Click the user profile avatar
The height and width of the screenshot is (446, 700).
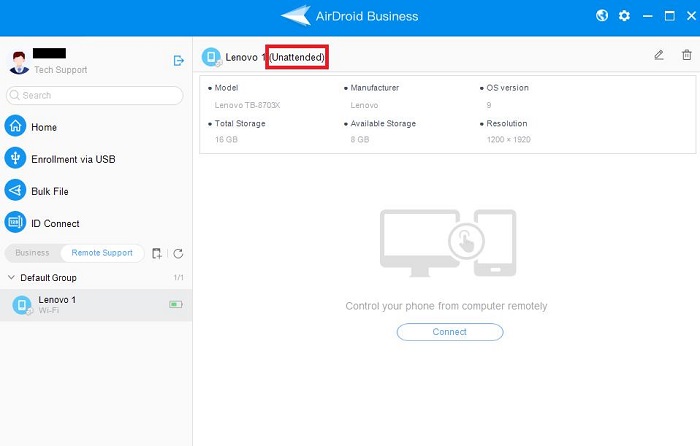[x=19, y=62]
